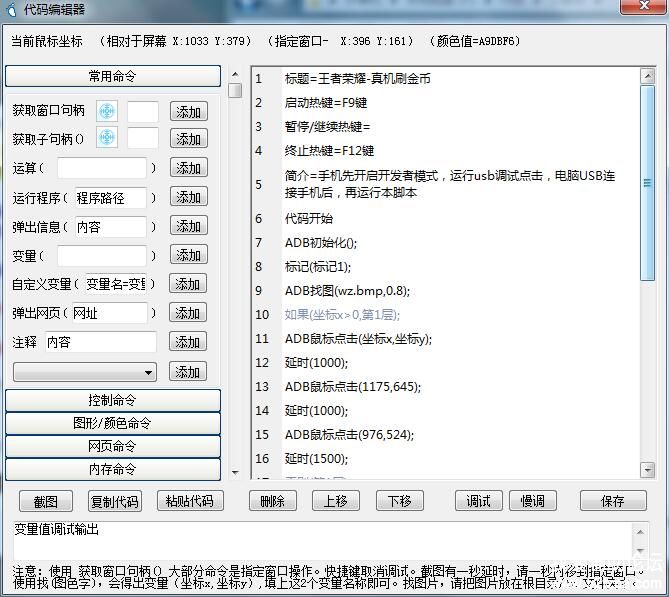669x597 pixels.
Task: Open the 网页命令 command section
Action: [x=112, y=446]
